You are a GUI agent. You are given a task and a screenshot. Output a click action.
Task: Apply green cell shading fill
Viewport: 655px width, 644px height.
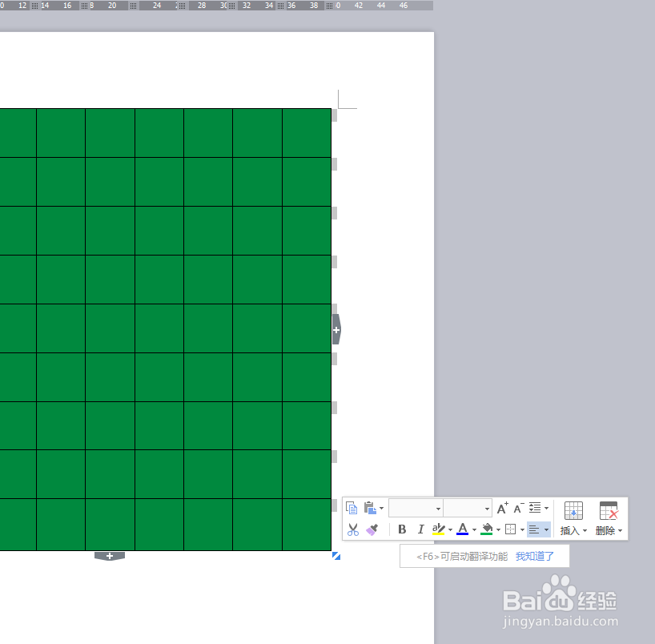487,529
